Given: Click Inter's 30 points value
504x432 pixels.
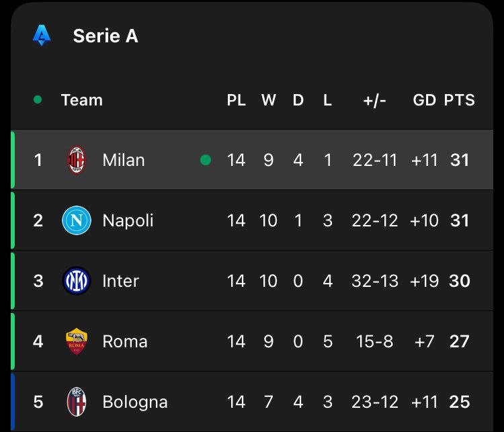Looking at the screenshot, I should 459,281.
